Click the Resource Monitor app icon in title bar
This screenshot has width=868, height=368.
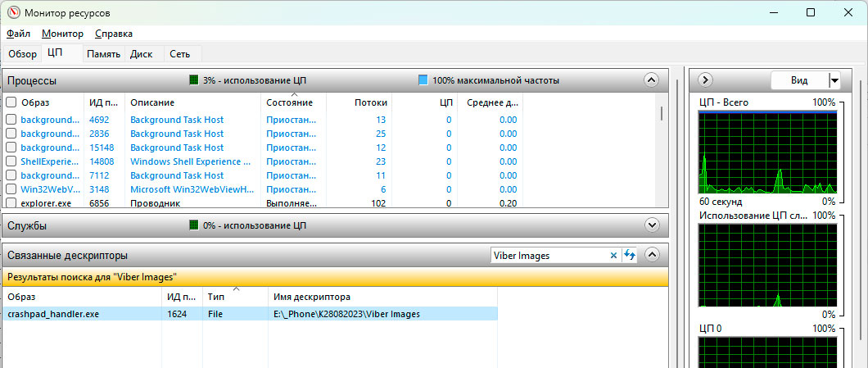coord(13,12)
